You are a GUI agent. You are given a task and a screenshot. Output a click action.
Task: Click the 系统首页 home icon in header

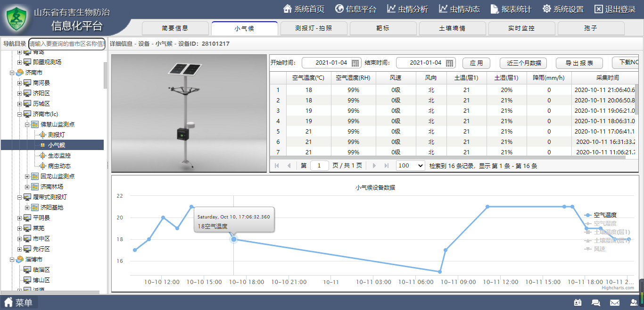[x=288, y=9]
